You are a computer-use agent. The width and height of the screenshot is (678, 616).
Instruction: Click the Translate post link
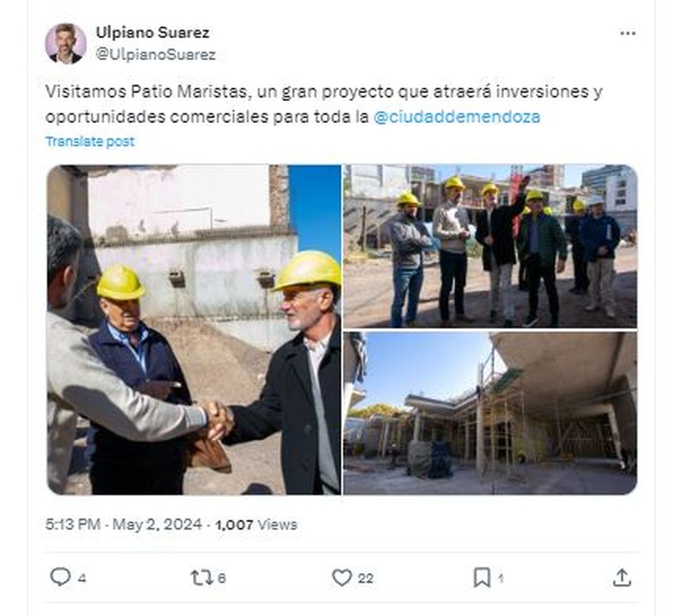90,141
